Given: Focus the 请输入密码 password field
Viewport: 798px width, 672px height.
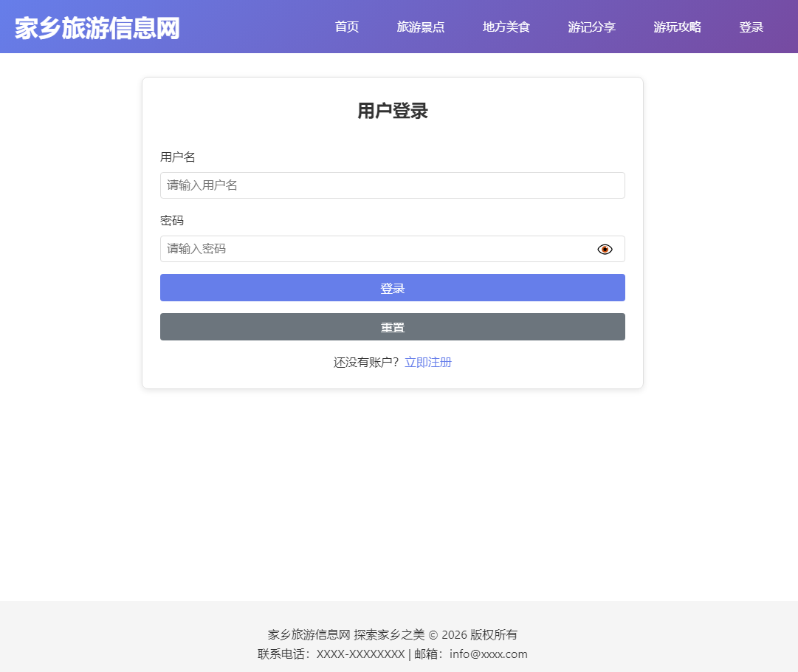Looking at the screenshot, I should pyautogui.click(x=393, y=249).
